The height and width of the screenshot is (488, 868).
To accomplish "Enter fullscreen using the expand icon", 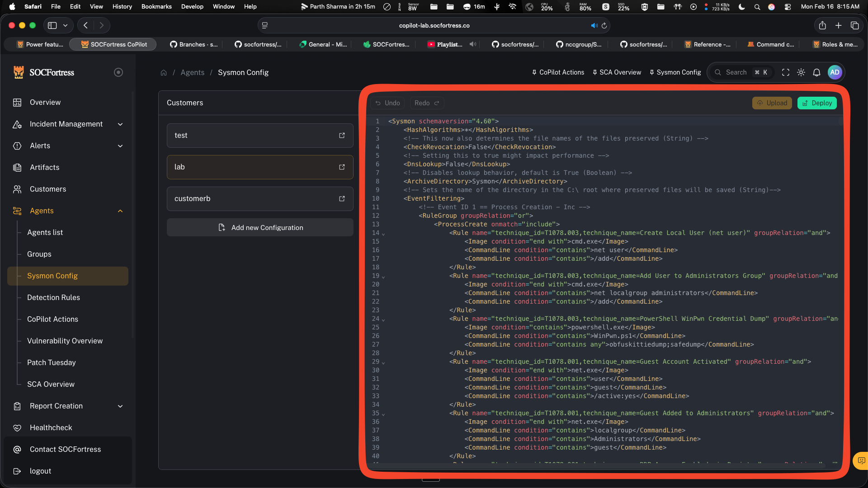I will click(785, 72).
